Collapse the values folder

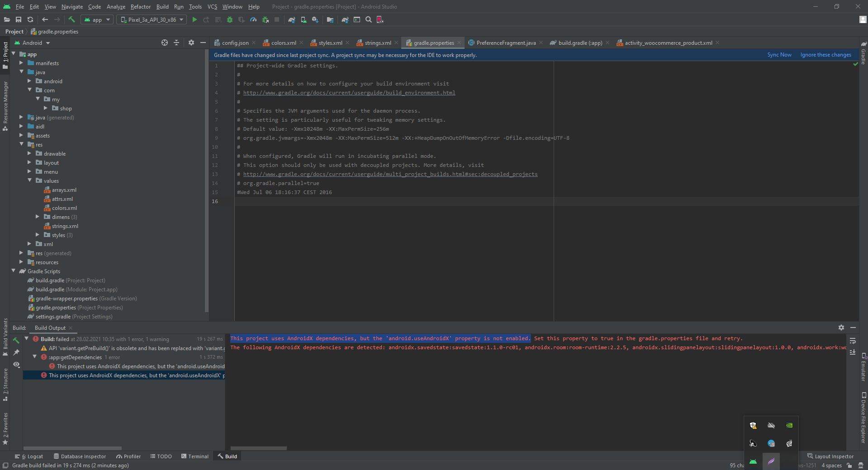[29, 180]
